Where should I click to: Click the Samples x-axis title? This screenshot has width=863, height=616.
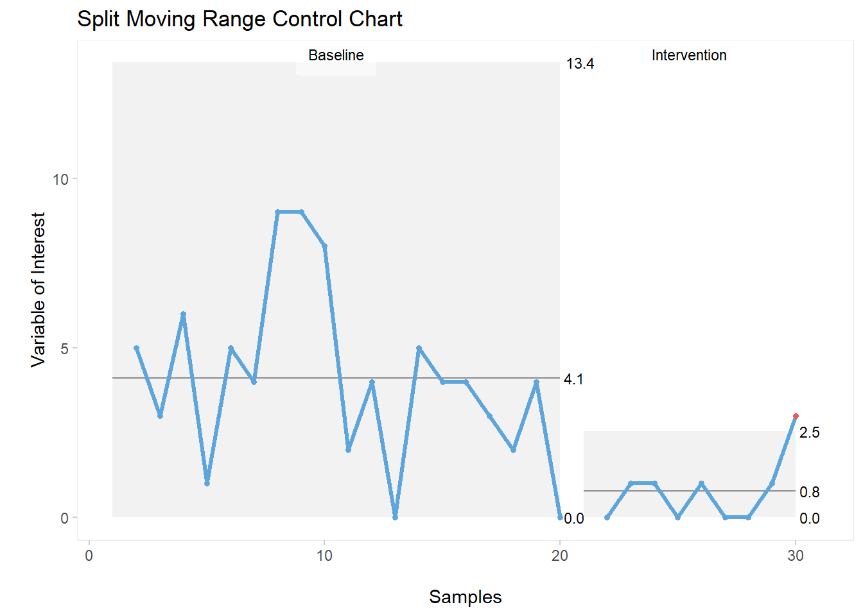[x=465, y=597]
